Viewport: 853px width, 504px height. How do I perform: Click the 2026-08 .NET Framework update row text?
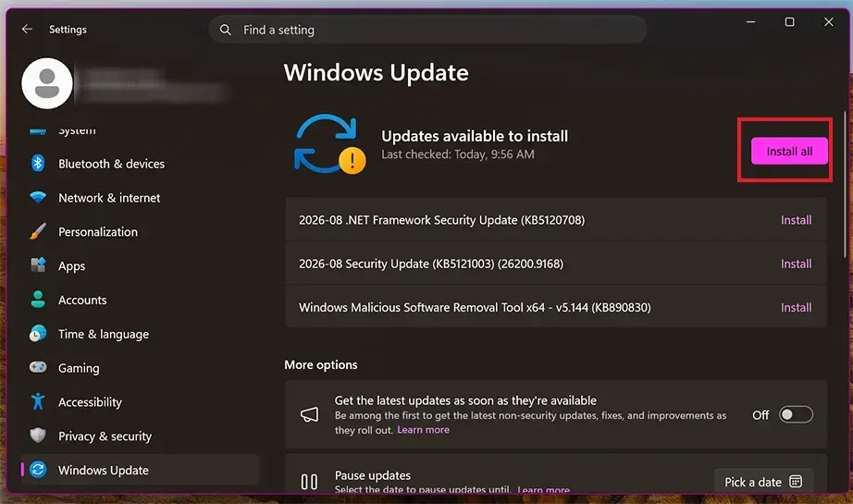click(441, 220)
